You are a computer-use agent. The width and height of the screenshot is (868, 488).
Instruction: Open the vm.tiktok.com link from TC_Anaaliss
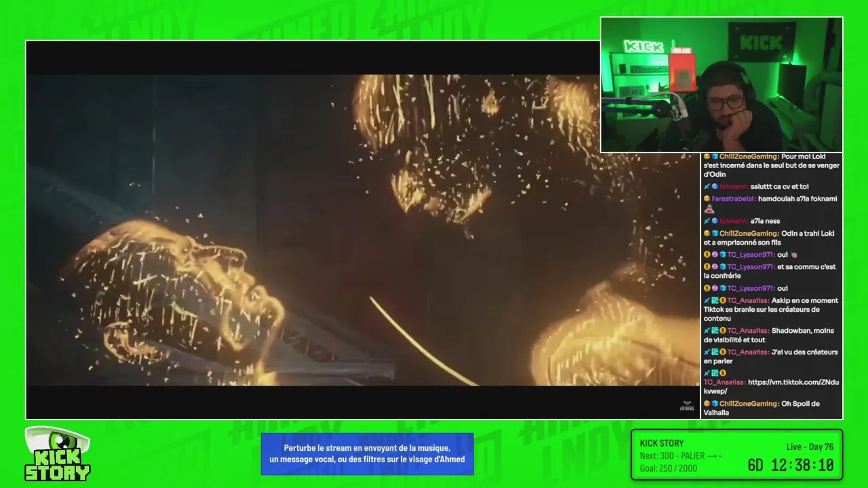[771, 387]
